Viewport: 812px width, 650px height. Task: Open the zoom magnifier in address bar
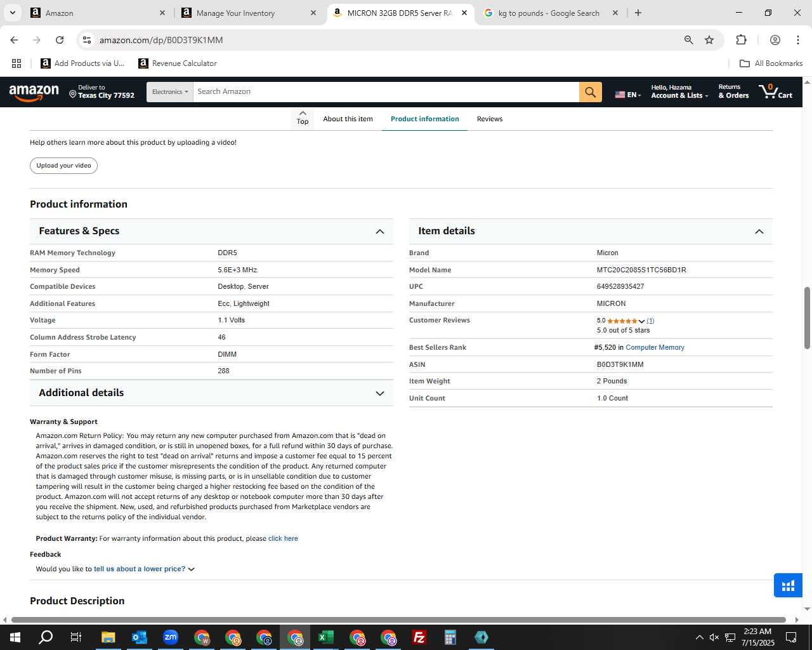tap(688, 40)
